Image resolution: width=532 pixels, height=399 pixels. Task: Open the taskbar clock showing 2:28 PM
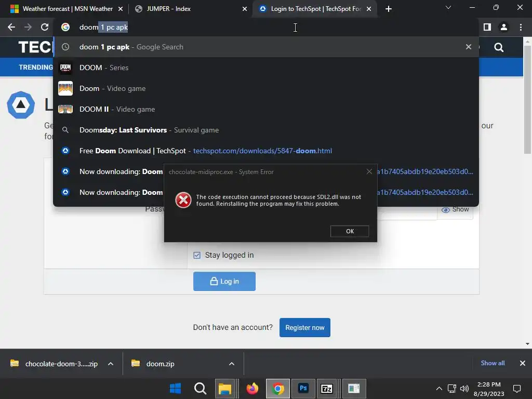point(489,389)
